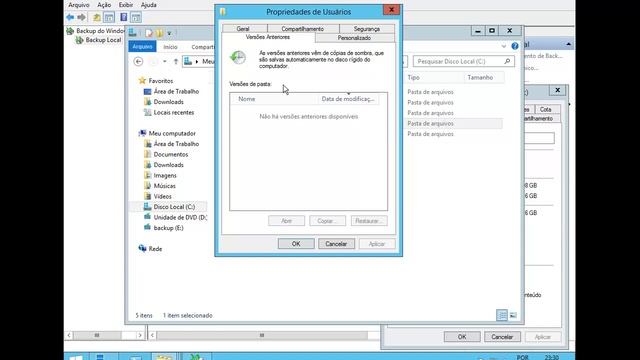Select the Backup do Windows tree node

click(95, 31)
